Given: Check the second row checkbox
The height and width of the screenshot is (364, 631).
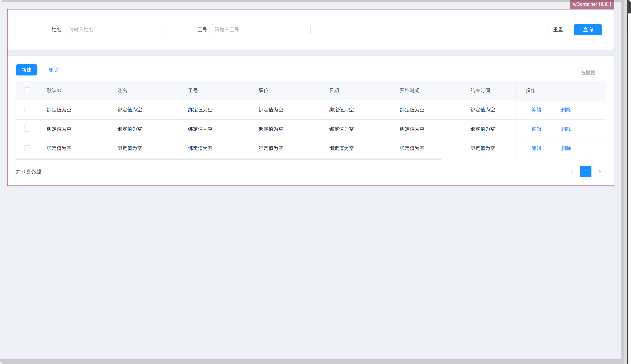Looking at the screenshot, I should (x=27, y=129).
